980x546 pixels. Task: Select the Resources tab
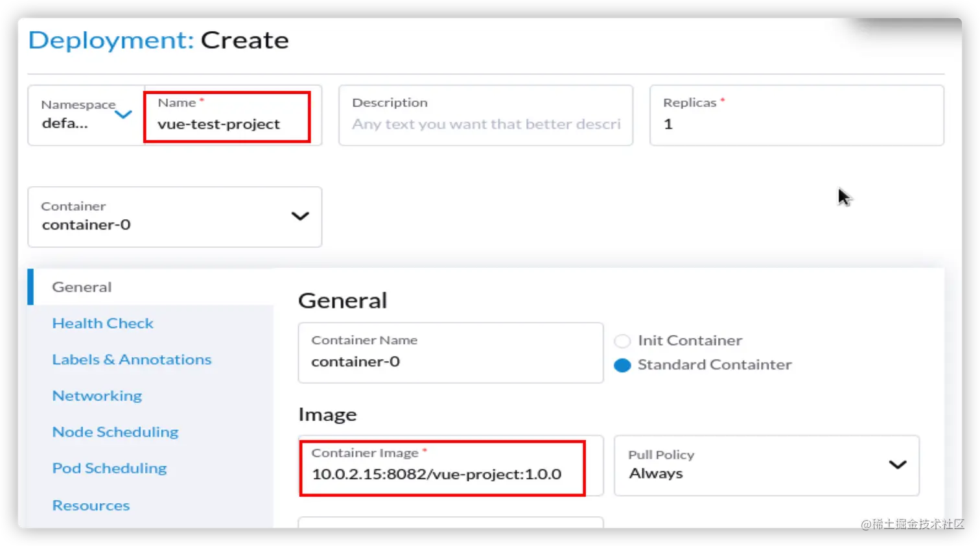coord(91,506)
